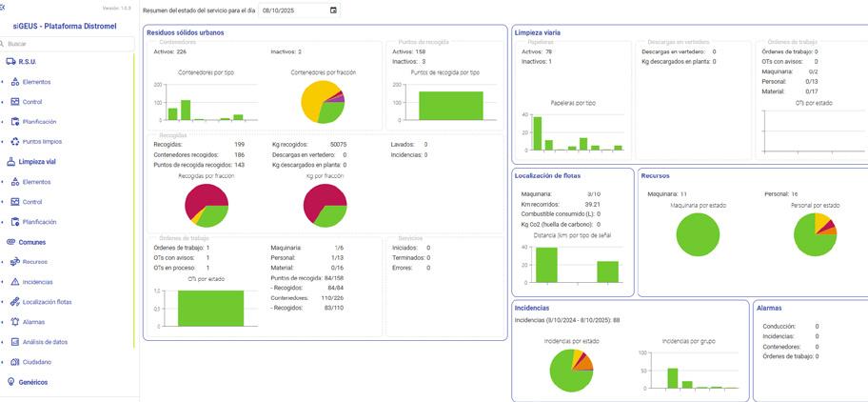Click the Control icon under R.S.U.
The image size is (868, 402).
(x=15, y=102)
